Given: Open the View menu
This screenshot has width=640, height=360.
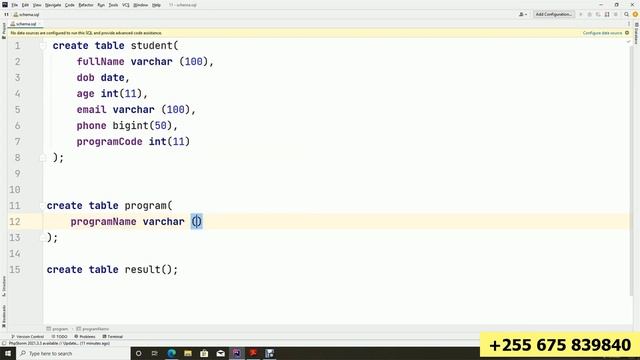Looking at the screenshot, I should tap(37, 5).
